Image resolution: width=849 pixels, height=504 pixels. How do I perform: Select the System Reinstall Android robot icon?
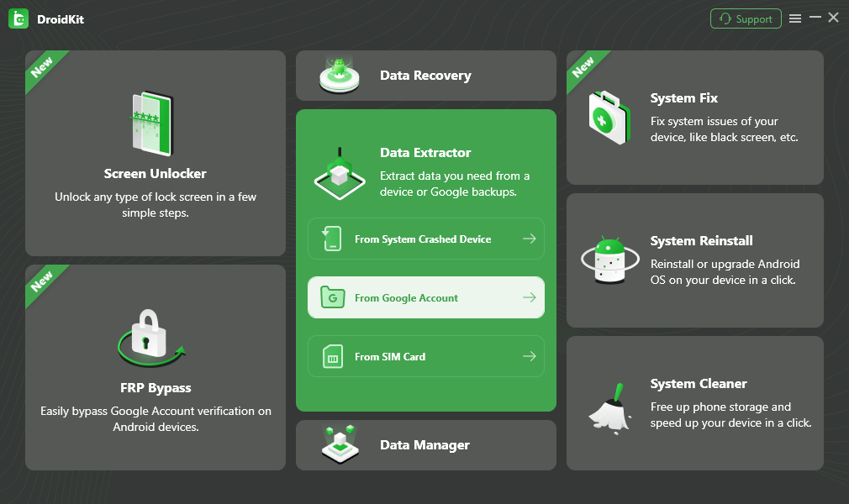609,260
